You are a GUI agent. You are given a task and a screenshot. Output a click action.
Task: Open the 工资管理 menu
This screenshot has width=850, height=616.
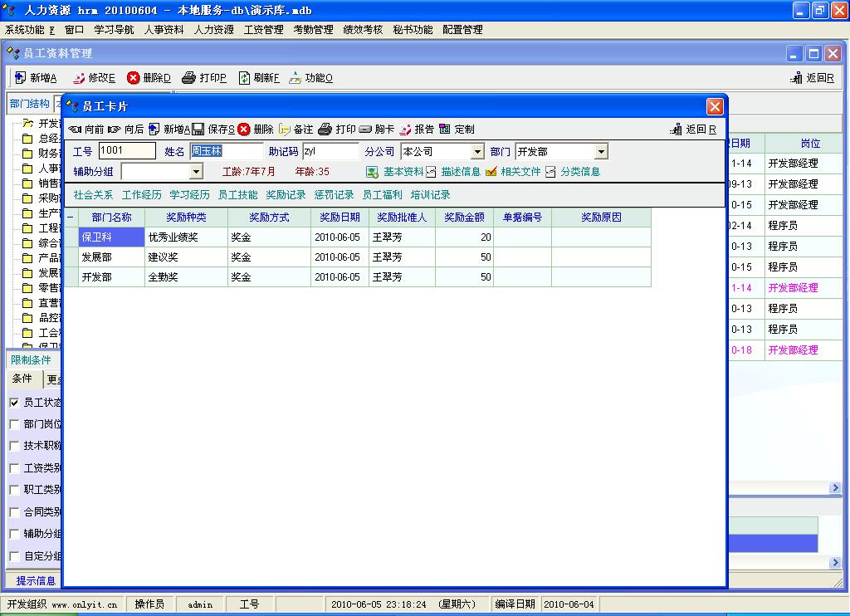pyautogui.click(x=264, y=30)
